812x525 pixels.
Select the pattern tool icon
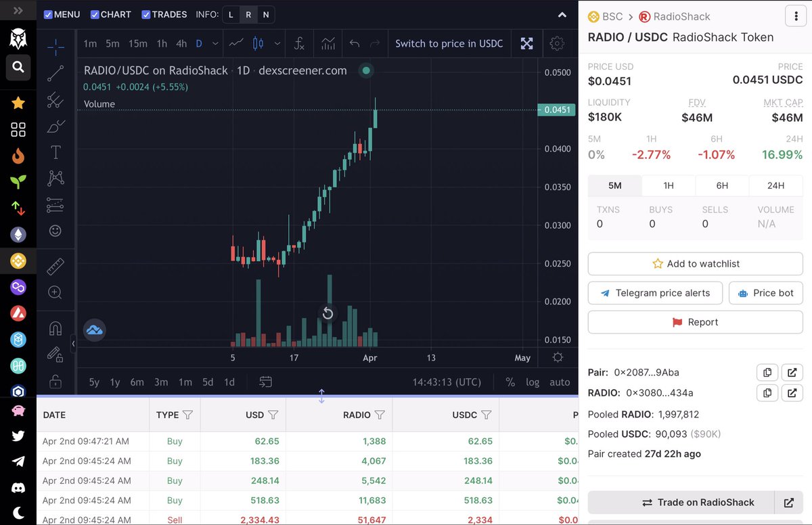(x=55, y=178)
